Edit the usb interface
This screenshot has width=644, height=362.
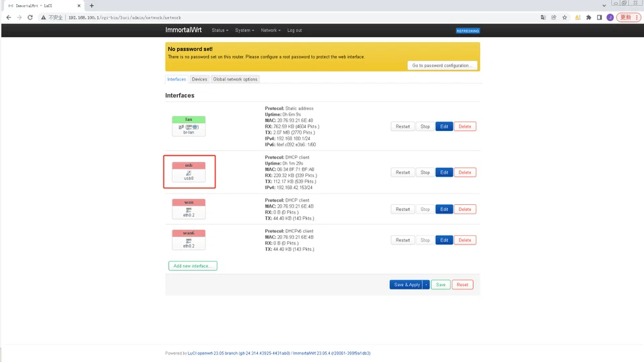[x=444, y=173]
